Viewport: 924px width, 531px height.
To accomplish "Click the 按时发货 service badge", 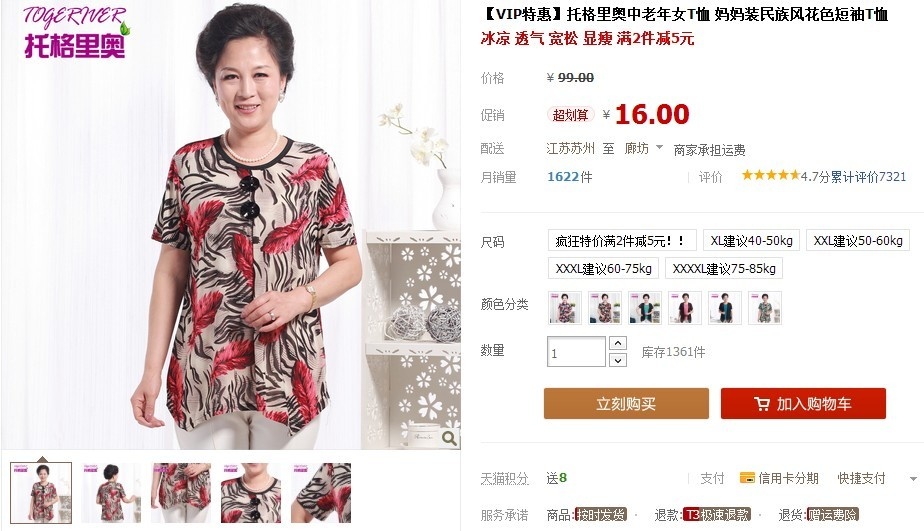I will click(601, 515).
